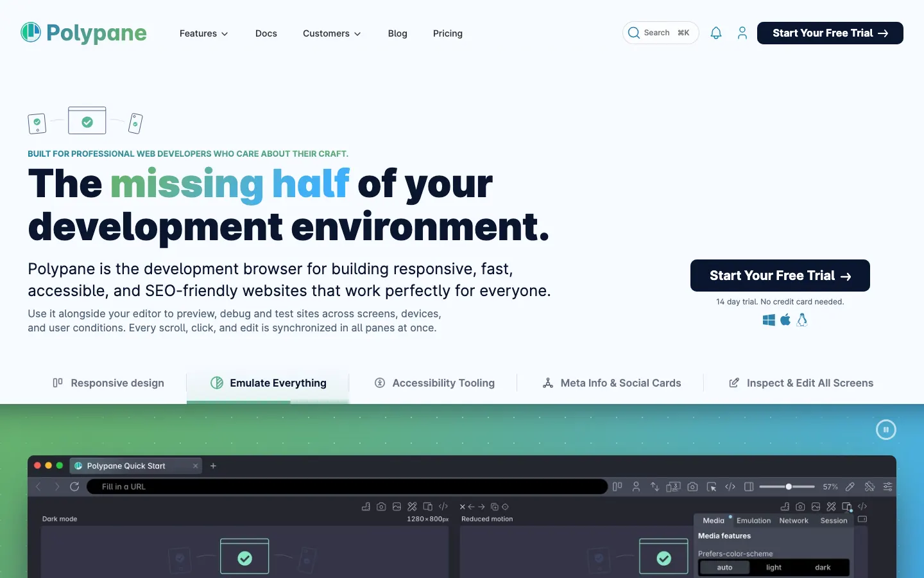Select the light color-scheme option

tap(774, 568)
